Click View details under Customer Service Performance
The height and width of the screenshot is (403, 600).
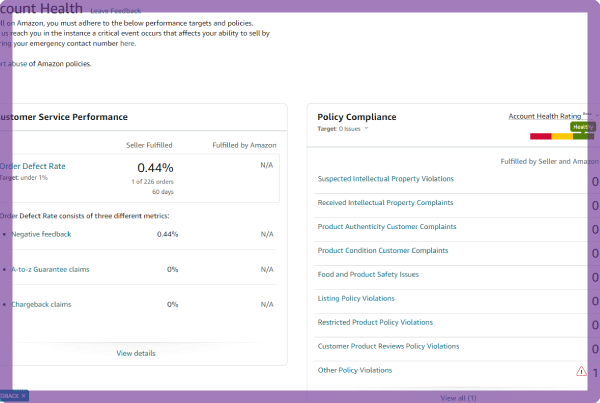136,353
